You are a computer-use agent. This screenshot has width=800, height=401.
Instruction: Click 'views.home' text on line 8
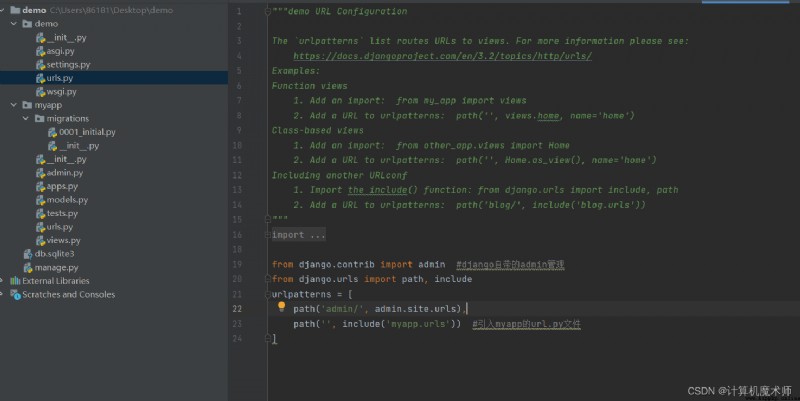[532, 116]
